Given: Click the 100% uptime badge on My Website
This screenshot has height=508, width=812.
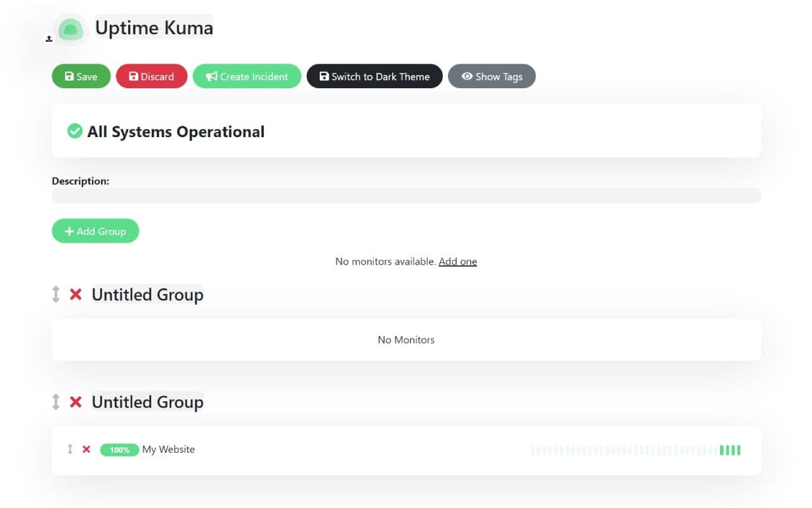Looking at the screenshot, I should (x=119, y=450).
